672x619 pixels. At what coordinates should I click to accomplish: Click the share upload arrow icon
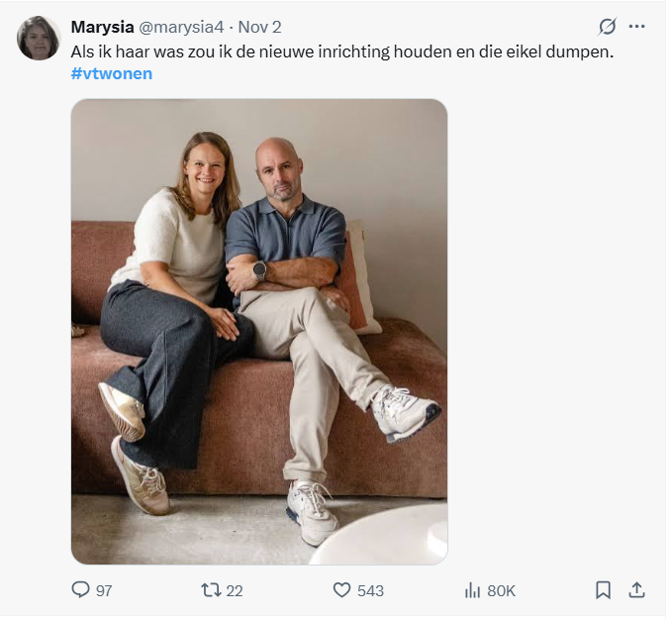(637, 590)
